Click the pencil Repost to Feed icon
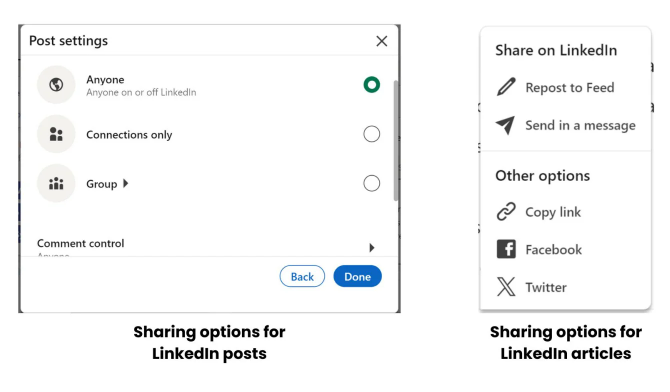 point(506,87)
